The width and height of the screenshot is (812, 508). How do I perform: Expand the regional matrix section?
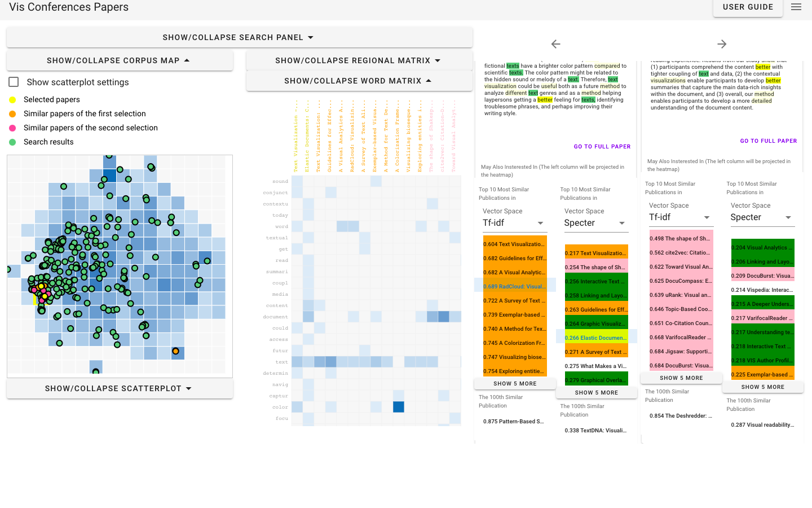pos(359,60)
